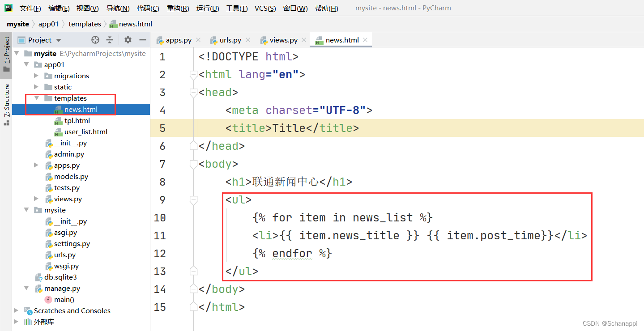
Task: Switch to the views.py tab
Action: point(283,40)
